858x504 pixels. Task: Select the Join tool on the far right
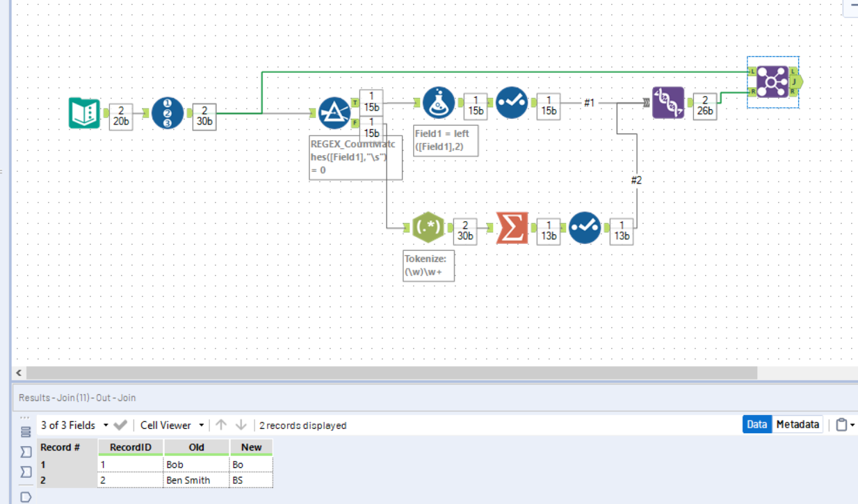pyautogui.click(x=772, y=81)
